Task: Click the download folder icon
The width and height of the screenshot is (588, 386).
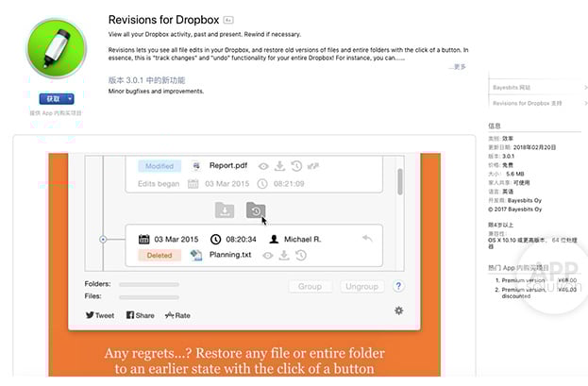Action: point(225,210)
